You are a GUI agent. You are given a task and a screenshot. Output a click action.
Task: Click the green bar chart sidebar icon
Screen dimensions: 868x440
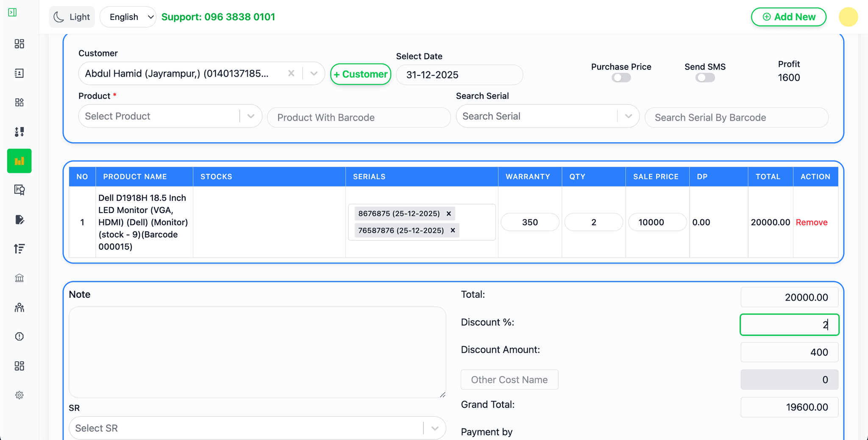pos(19,161)
